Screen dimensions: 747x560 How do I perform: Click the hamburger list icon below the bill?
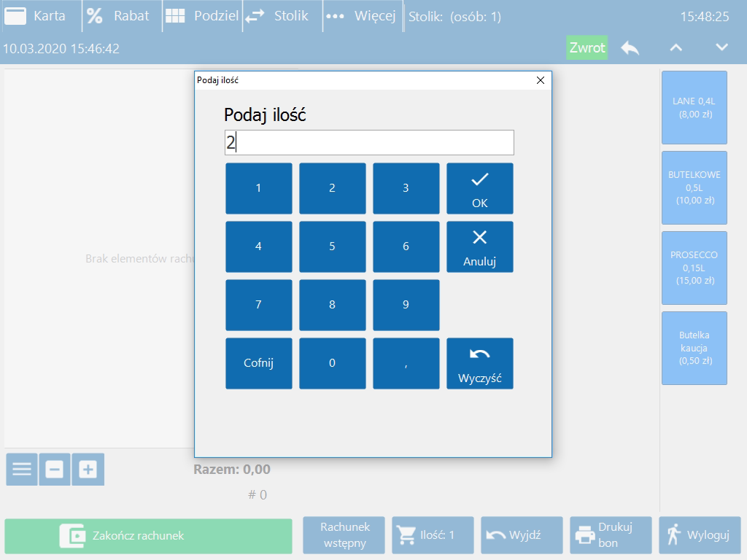pos(22,470)
